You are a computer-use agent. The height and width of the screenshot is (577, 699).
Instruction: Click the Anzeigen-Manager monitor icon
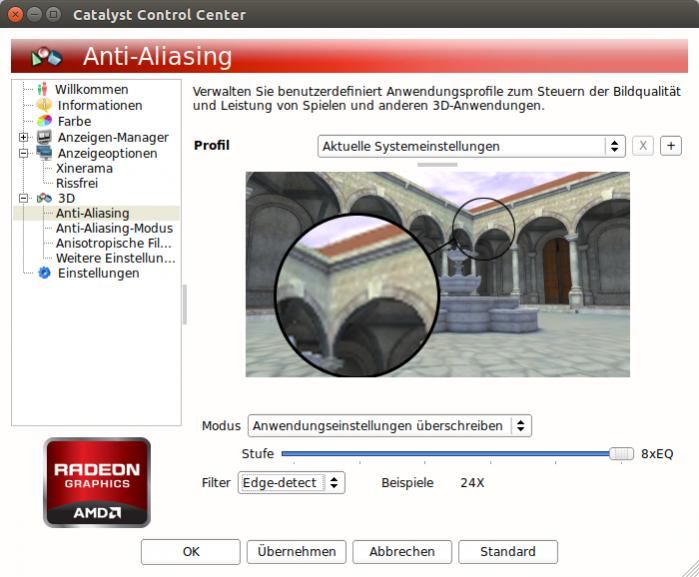[44, 137]
